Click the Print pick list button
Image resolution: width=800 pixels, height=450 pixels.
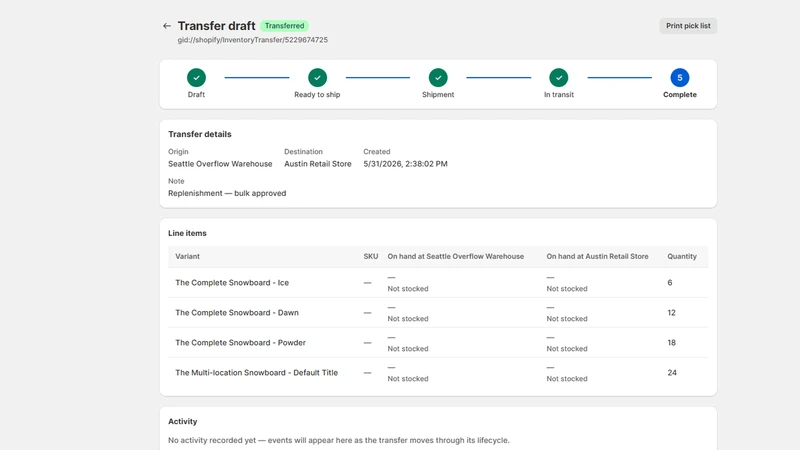click(x=688, y=26)
